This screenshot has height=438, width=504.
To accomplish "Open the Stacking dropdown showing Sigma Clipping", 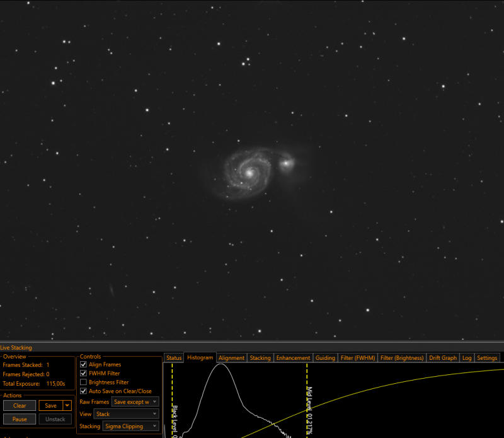I will click(131, 427).
